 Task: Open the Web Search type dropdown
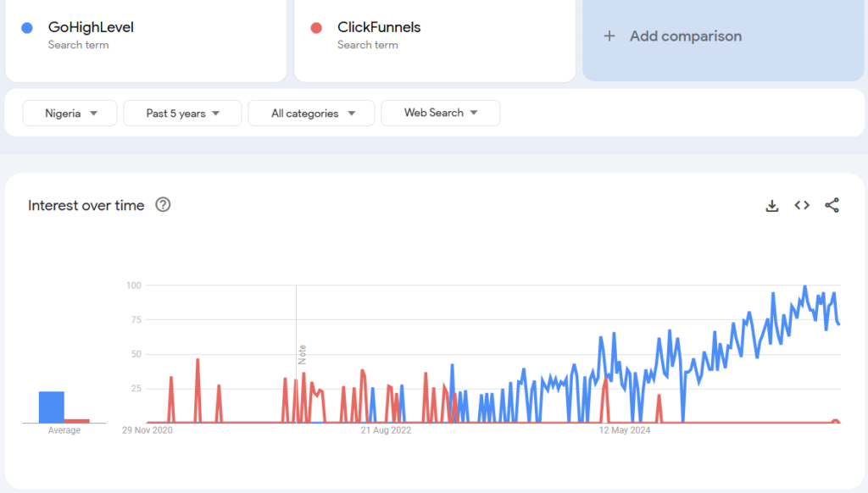(x=440, y=113)
